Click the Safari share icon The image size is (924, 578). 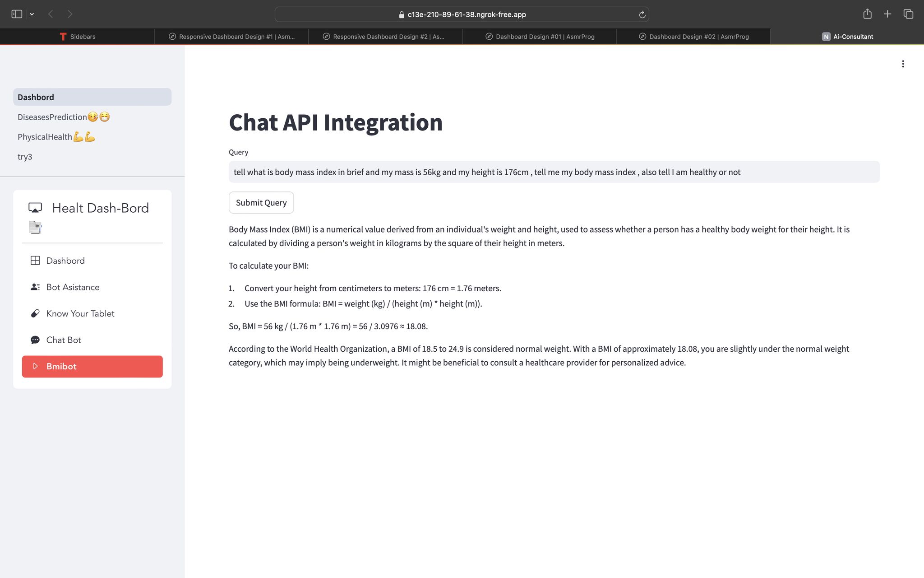(x=867, y=14)
